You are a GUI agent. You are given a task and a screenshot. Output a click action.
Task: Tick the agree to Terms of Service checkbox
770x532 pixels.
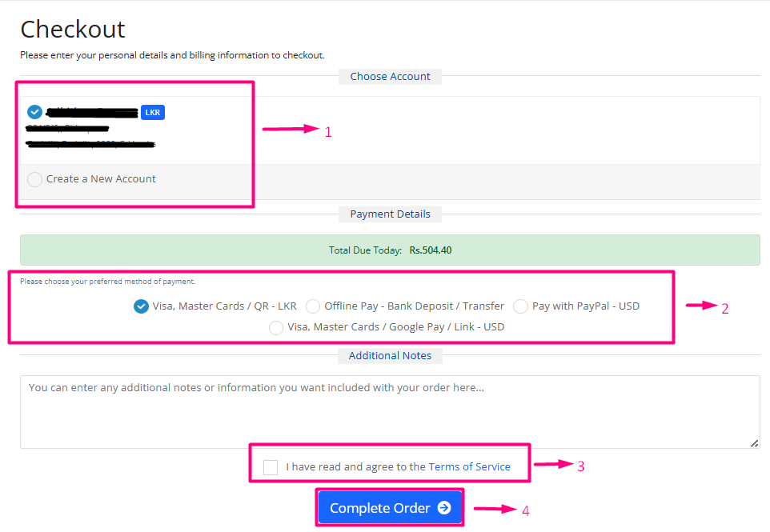(x=271, y=467)
